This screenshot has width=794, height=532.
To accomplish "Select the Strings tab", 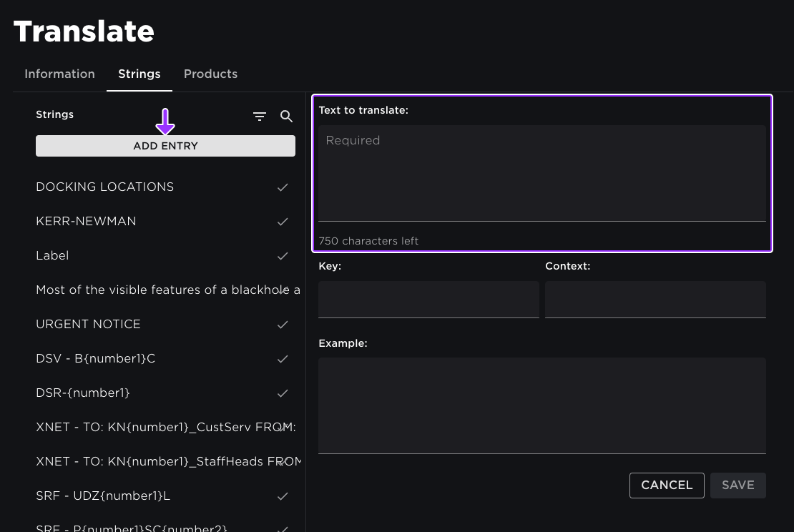I will click(139, 74).
